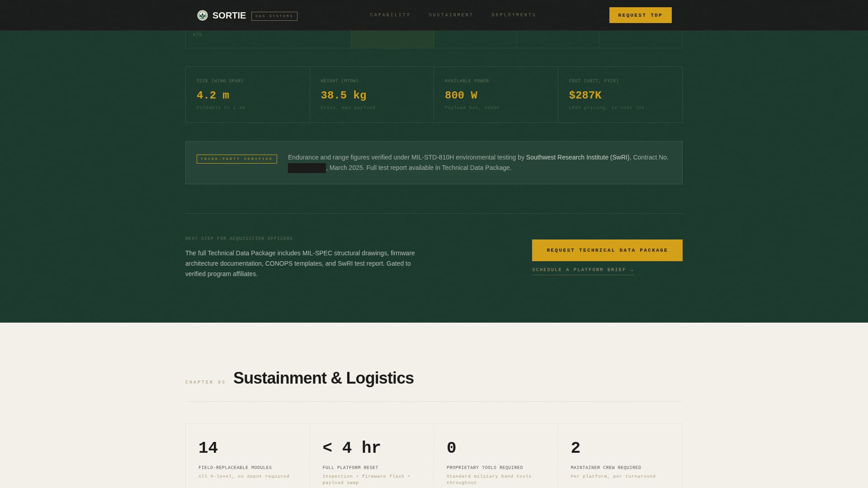Open the Capability nav item
The image size is (868, 488).
tap(390, 15)
